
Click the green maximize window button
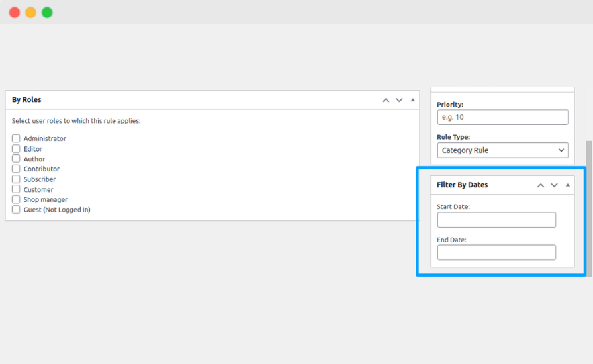[x=47, y=13]
